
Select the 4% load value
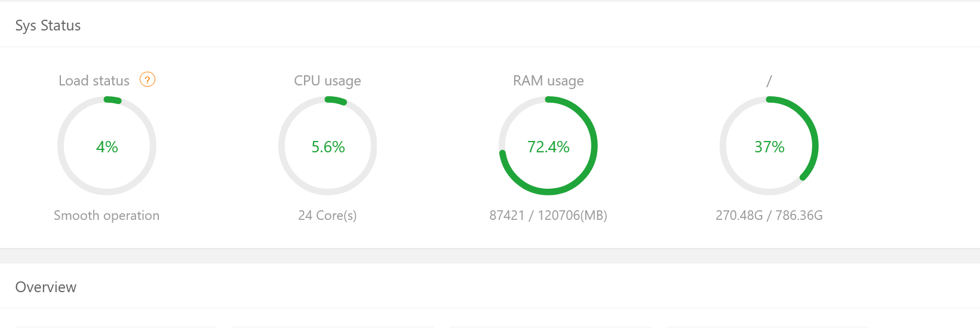pos(107,147)
